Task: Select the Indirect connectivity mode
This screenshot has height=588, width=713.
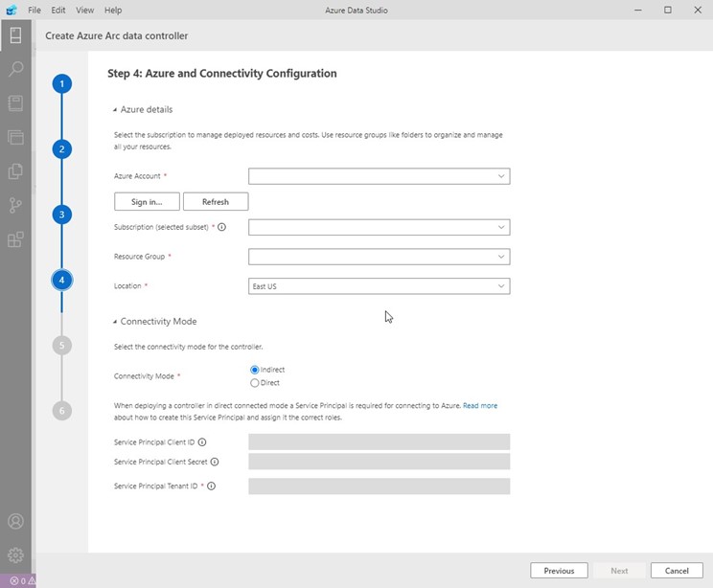Action: [x=255, y=370]
